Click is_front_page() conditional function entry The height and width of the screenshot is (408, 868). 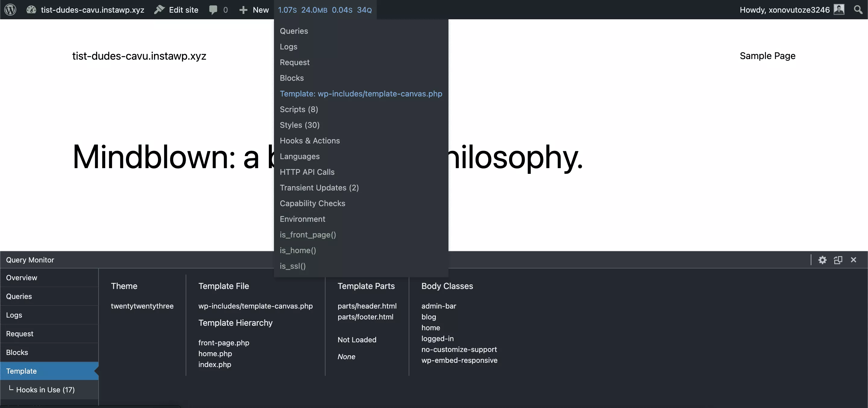(x=308, y=235)
